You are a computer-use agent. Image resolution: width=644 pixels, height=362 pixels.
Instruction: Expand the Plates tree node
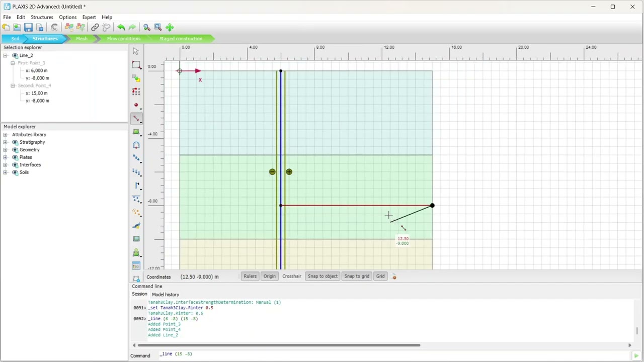click(5, 157)
